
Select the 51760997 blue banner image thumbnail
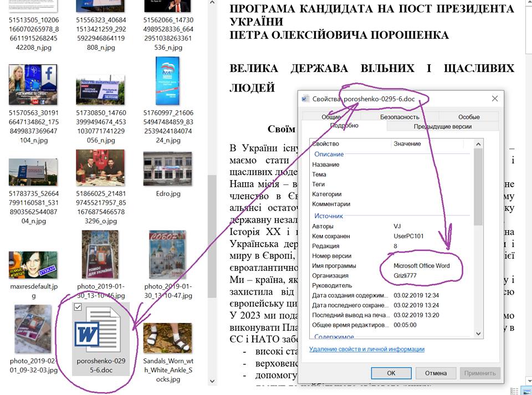click(167, 81)
